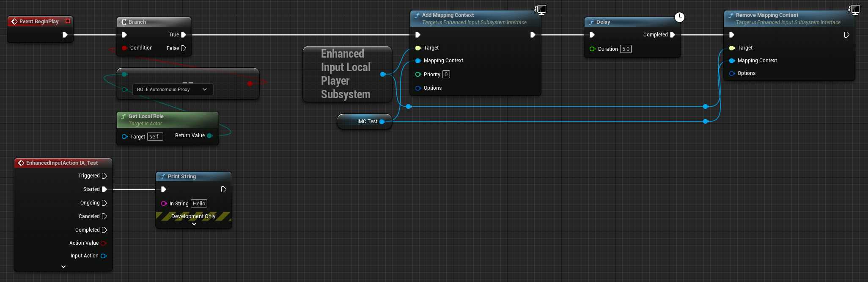This screenshot has width=868, height=282.
Task: Click the In String Hello text field
Action: pyautogui.click(x=199, y=204)
